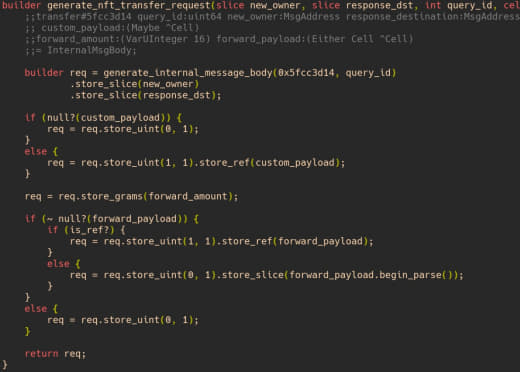Click the generate_internal_message_body call
Viewport: 520px width, 372px height.
[188, 73]
